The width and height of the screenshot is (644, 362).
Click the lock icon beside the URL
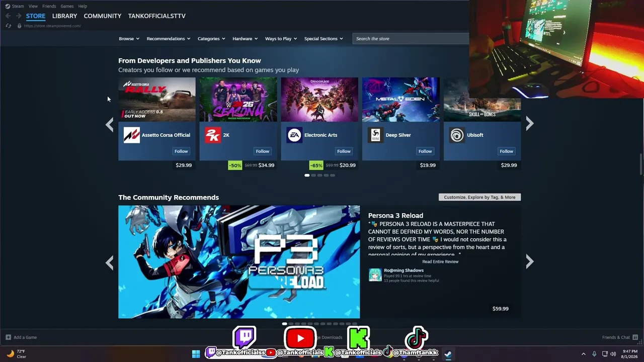(x=19, y=26)
